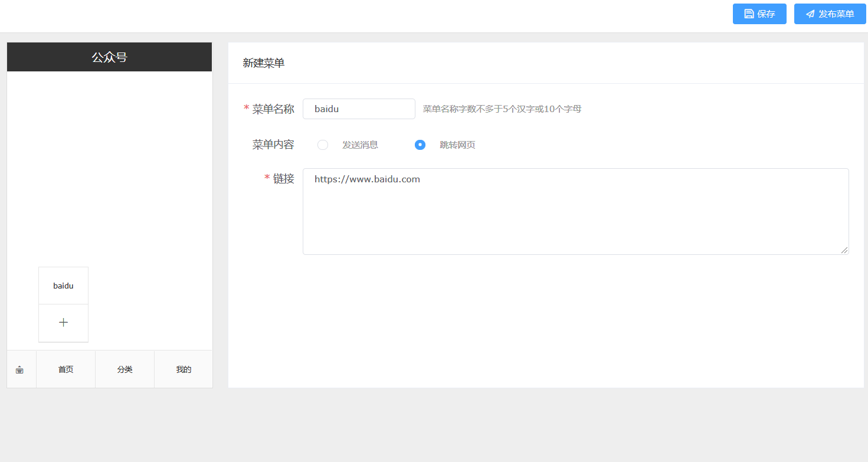This screenshot has height=462, width=868.
Task: Click the 发送消息 option label text
Action: (x=360, y=145)
